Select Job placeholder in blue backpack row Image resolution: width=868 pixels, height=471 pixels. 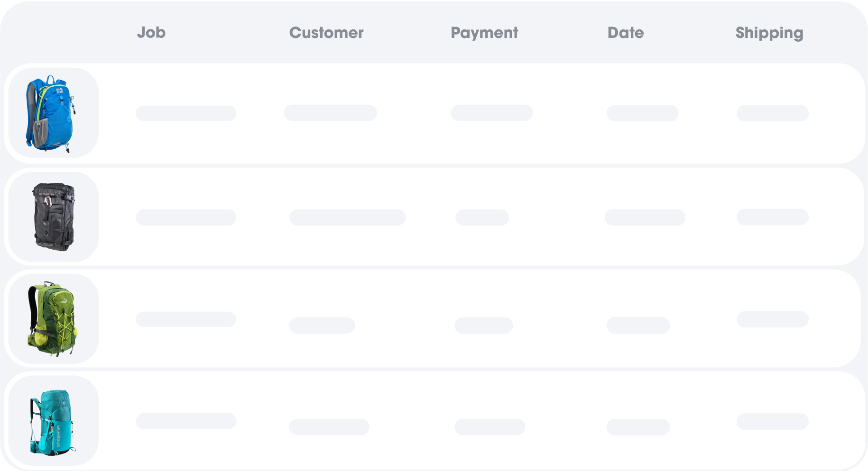click(186, 113)
